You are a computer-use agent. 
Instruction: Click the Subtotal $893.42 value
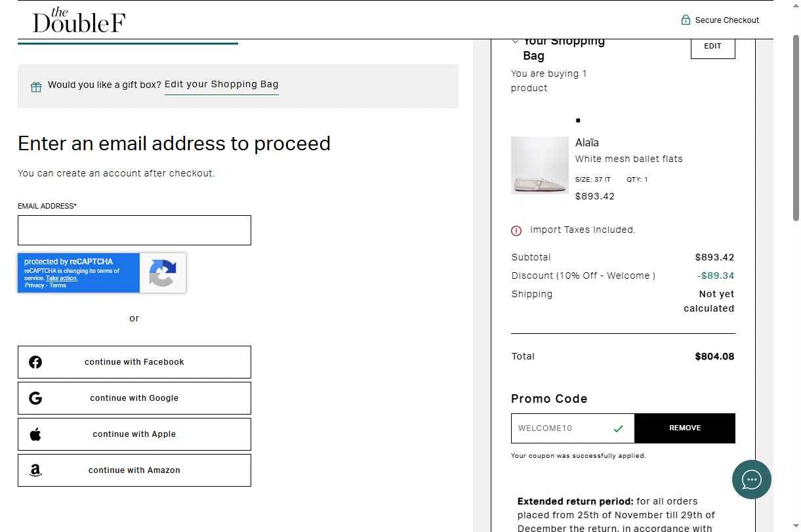(x=714, y=258)
